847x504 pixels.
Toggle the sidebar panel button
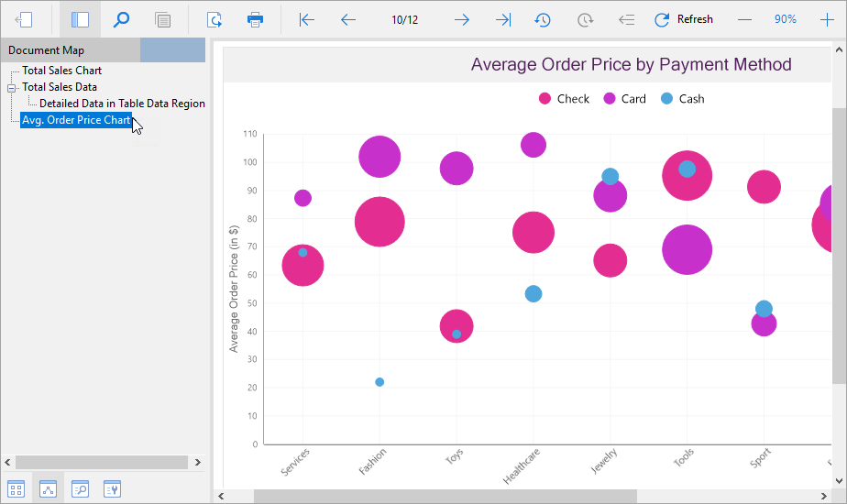pyautogui.click(x=80, y=20)
